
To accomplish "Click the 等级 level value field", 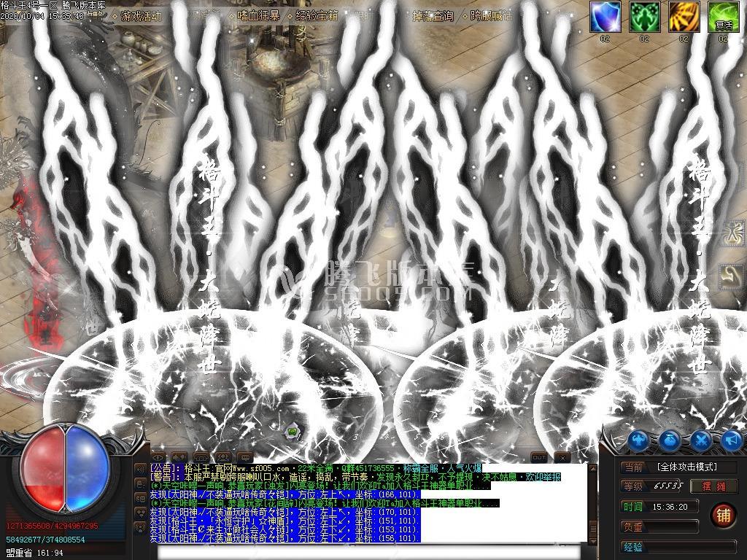I will [654, 486].
